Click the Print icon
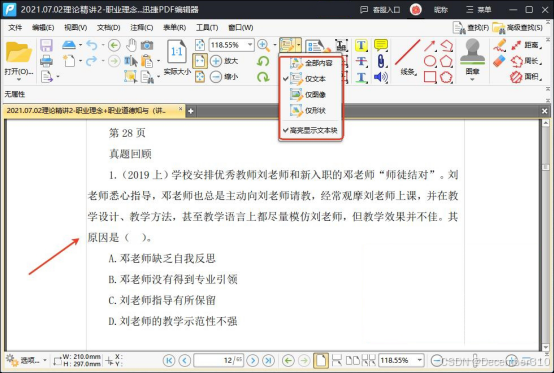 pos(46,61)
